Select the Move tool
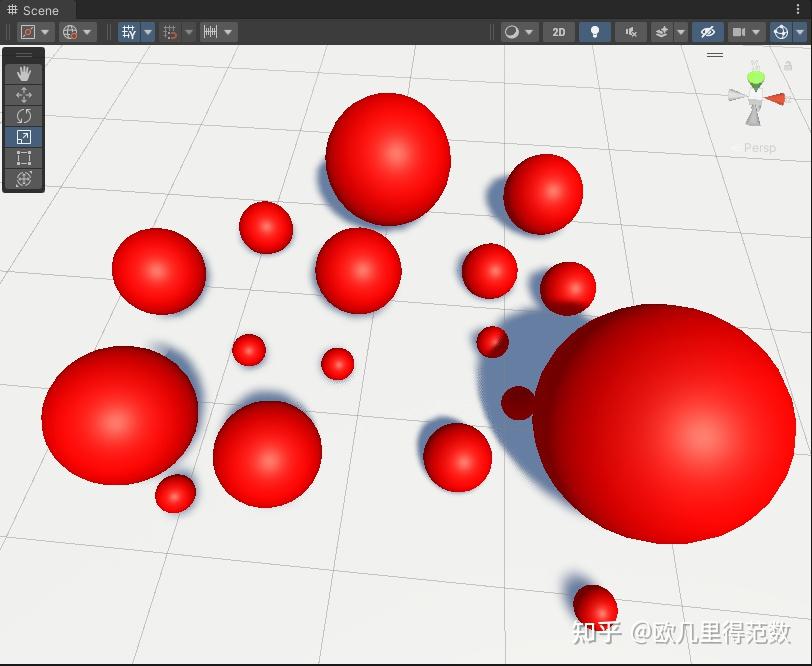 [23, 95]
